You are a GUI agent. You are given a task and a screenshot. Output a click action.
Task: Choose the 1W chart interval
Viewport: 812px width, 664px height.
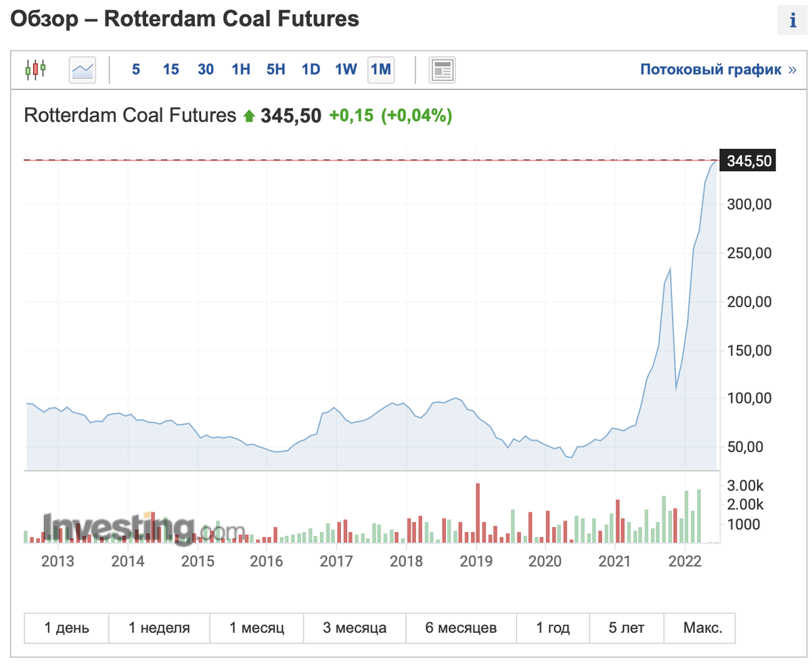[x=346, y=69]
